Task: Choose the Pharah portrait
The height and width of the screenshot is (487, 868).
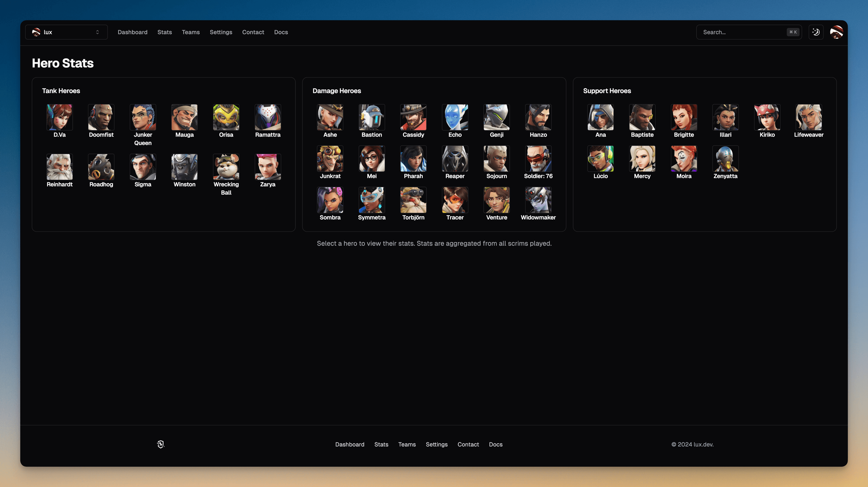Action: 413,159
